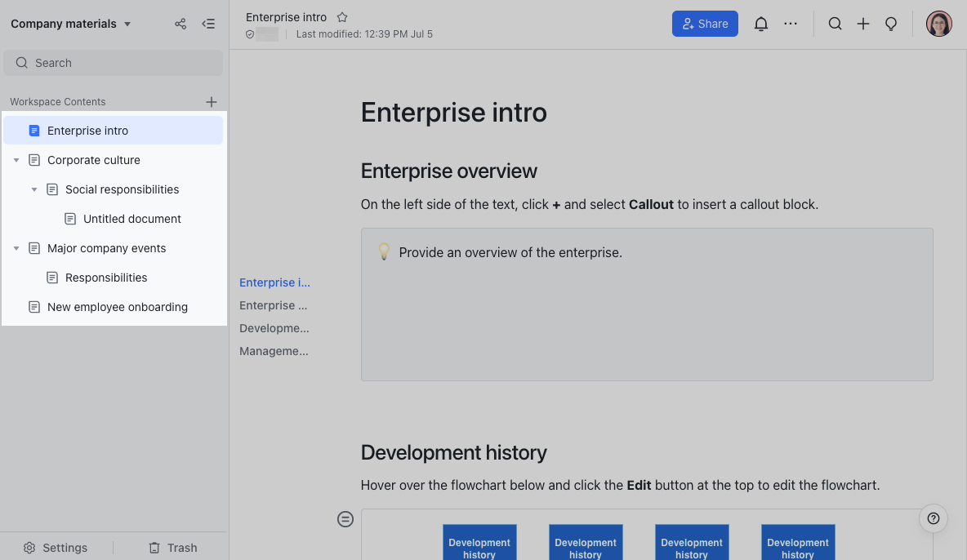
Task: Open the notifications bell
Action: pyautogui.click(x=761, y=24)
